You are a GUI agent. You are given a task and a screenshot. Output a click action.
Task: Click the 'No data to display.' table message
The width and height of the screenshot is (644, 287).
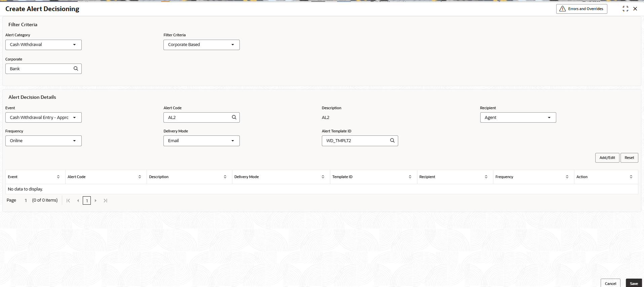coord(25,189)
